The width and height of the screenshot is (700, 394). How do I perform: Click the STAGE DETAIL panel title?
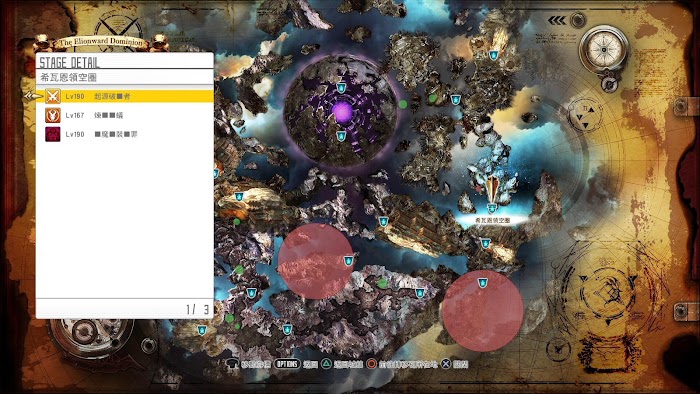[70, 62]
